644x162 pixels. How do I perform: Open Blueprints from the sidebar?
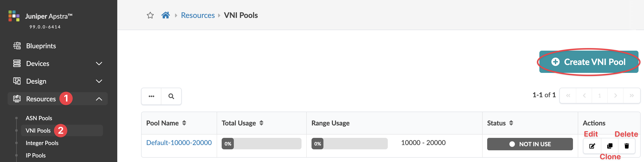[x=41, y=46]
